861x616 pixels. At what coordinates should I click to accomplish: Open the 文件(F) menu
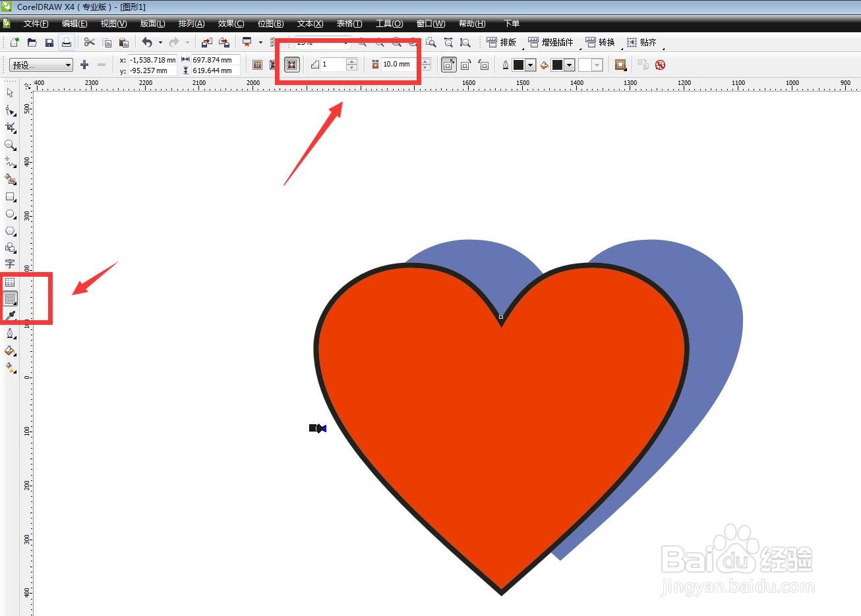(36, 24)
